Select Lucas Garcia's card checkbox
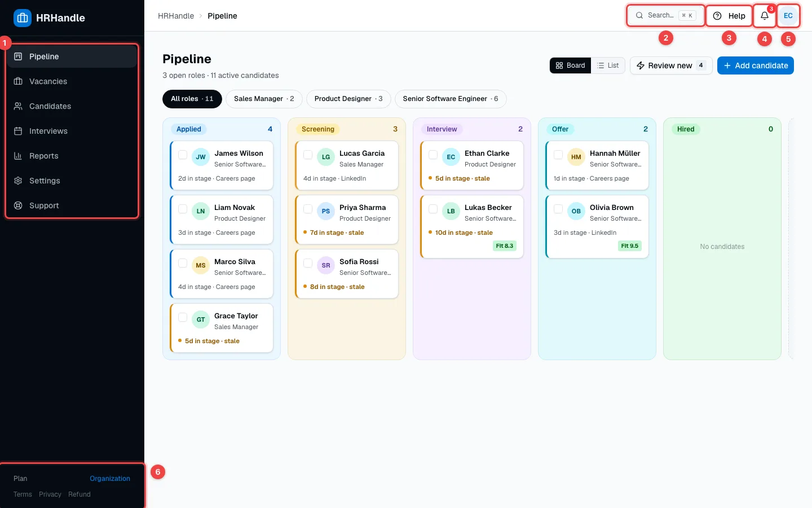This screenshot has width=812, height=508. [x=308, y=155]
